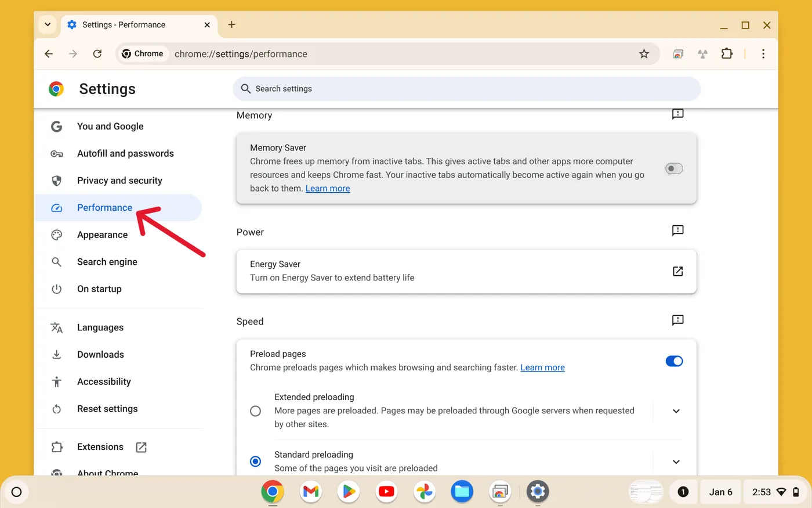Open Settings gear app on the shelf
This screenshot has height=508, width=812.
[538, 492]
